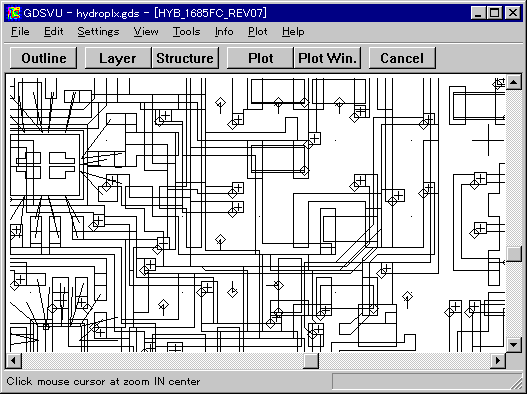Click the vertical scrollbar down arrow
The height and width of the screenshot is (394, 527).
coord(514,344)
